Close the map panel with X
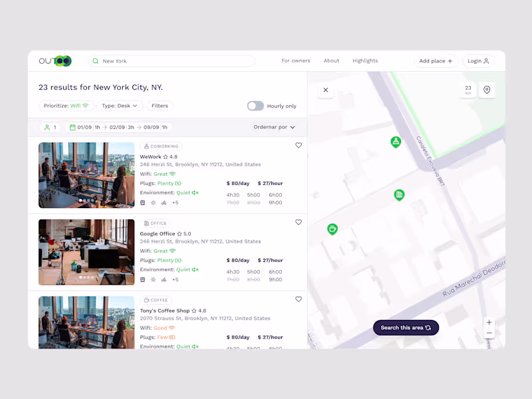Image resolution: width=532 pixels, height=399 pixels. [326, 90]
